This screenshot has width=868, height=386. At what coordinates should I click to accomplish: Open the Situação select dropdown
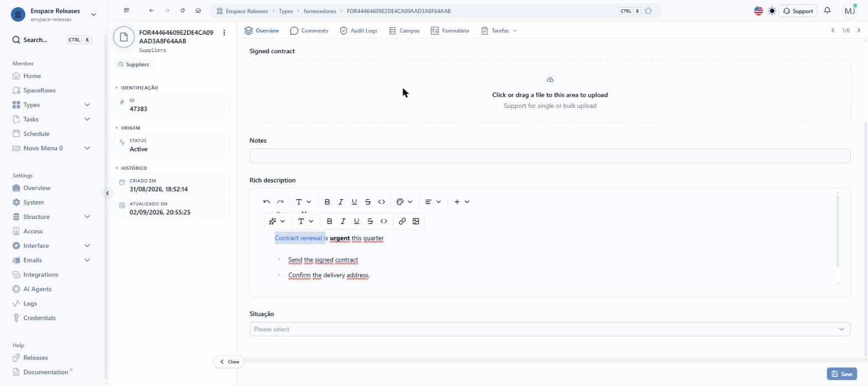click(x=550, y=329)
